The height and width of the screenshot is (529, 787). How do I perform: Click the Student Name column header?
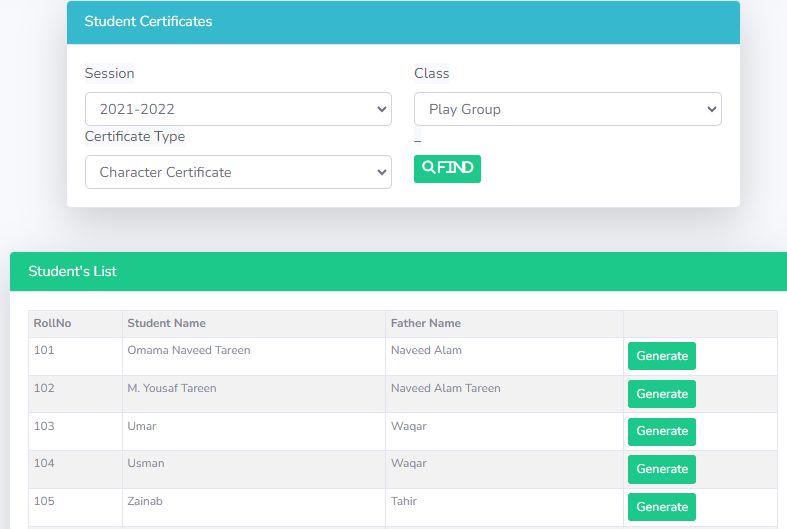[166, 323]
